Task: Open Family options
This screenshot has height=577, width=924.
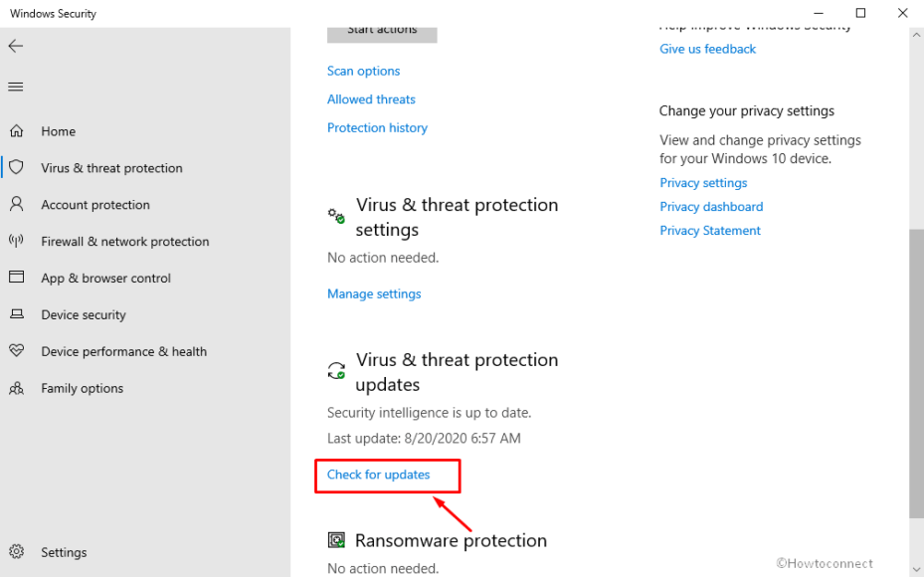Action: coord(82,388)
